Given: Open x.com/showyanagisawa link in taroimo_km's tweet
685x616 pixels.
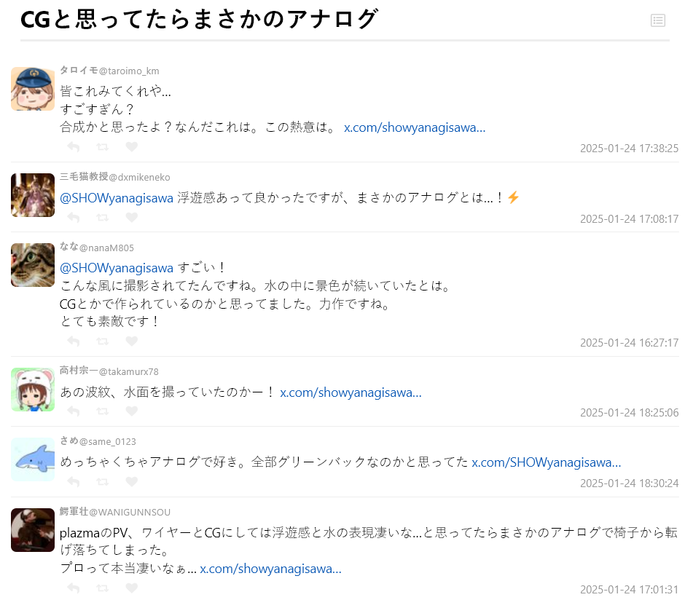Looking at the screenshot, I should point(415,127).
